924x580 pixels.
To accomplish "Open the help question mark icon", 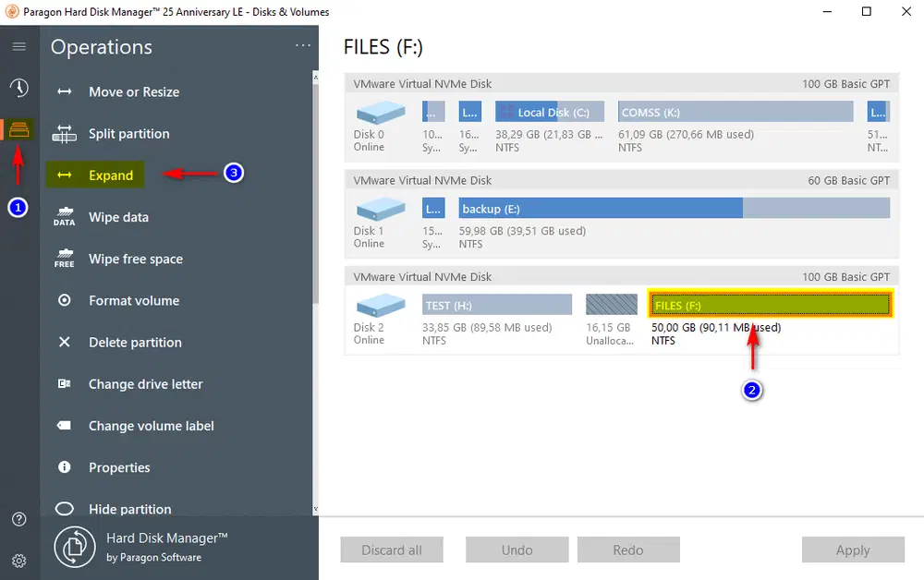I will coord(18,519).
